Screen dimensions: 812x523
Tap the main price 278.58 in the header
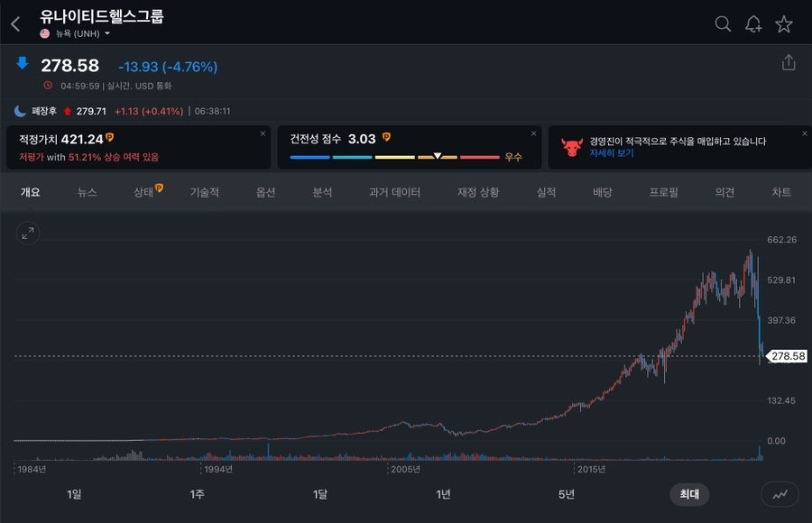coord(69,66)
